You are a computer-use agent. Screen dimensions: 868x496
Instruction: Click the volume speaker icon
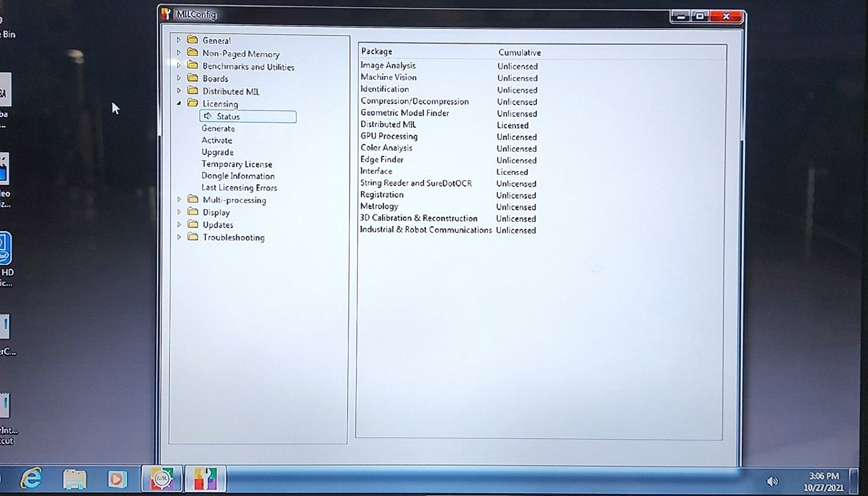(772, 481)
